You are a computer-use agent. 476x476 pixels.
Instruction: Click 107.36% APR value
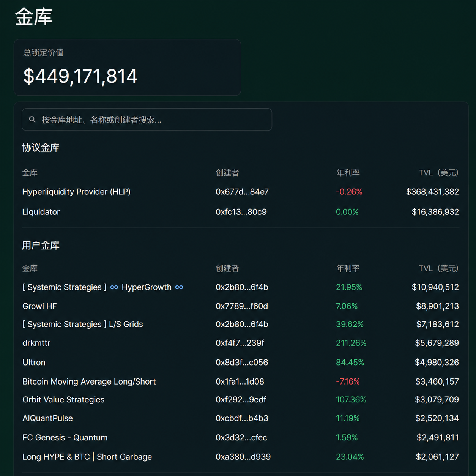click(351, 399)
